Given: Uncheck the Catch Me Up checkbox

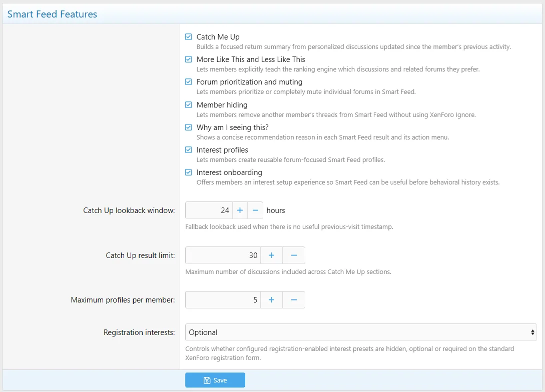Looking at the screenshot, I should pos(188,37).
